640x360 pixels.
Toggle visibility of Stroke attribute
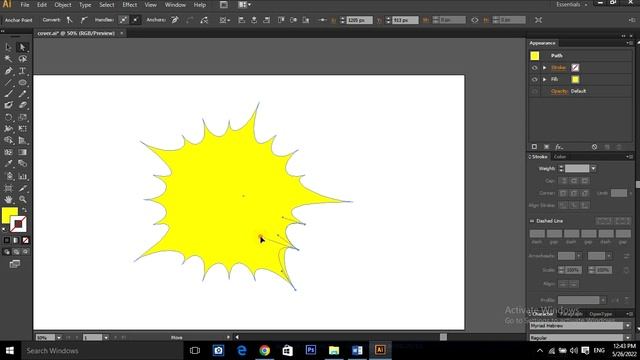534,68
